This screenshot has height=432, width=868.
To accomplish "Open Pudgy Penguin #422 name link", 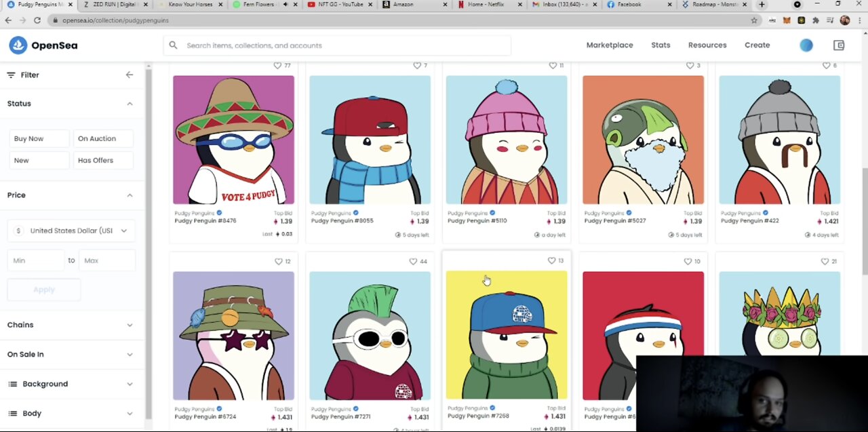I will 750,221.
